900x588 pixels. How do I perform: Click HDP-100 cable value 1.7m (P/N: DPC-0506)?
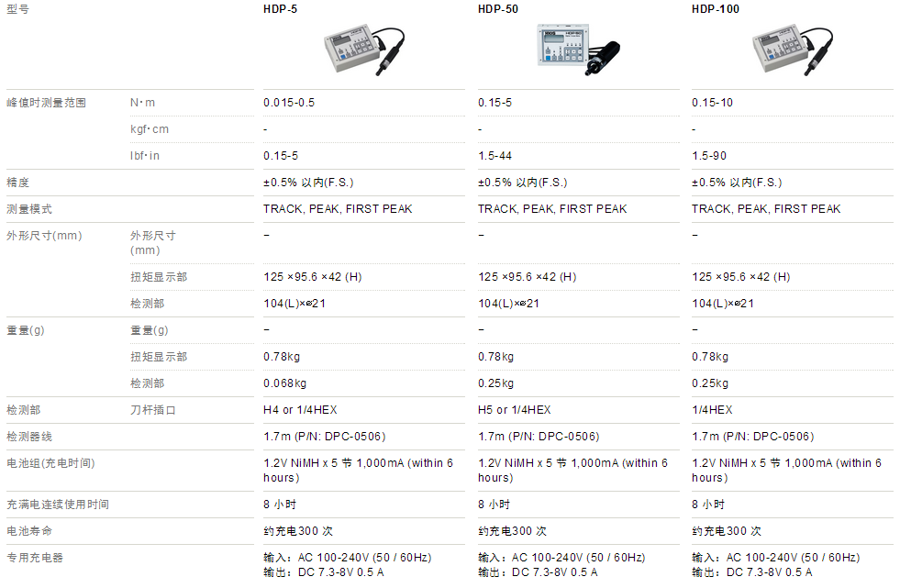pyautogui.click(x=752, y=437)
